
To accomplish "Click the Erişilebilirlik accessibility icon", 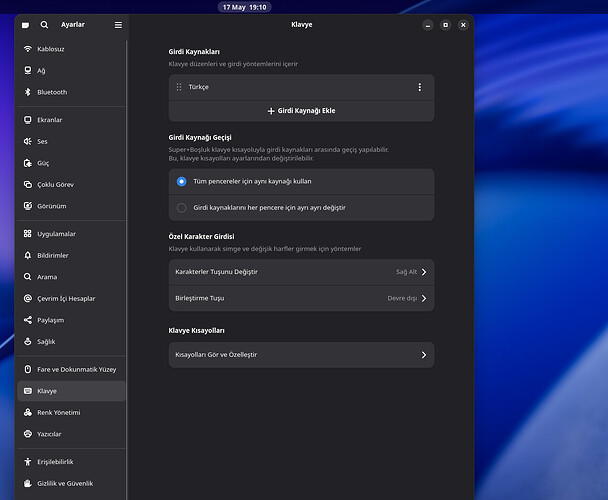I will pyautogui.click(x=28, y=462).
